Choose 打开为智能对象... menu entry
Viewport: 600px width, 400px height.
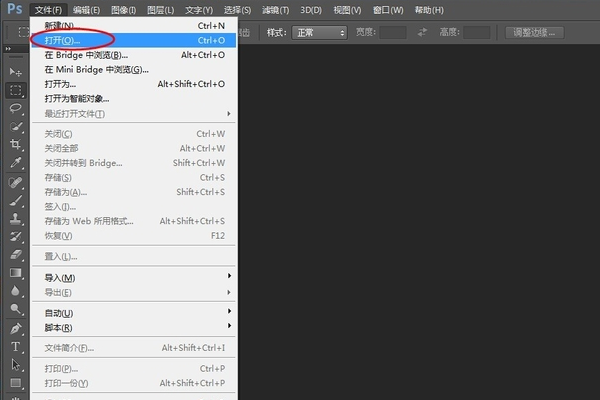coord(134,98)
